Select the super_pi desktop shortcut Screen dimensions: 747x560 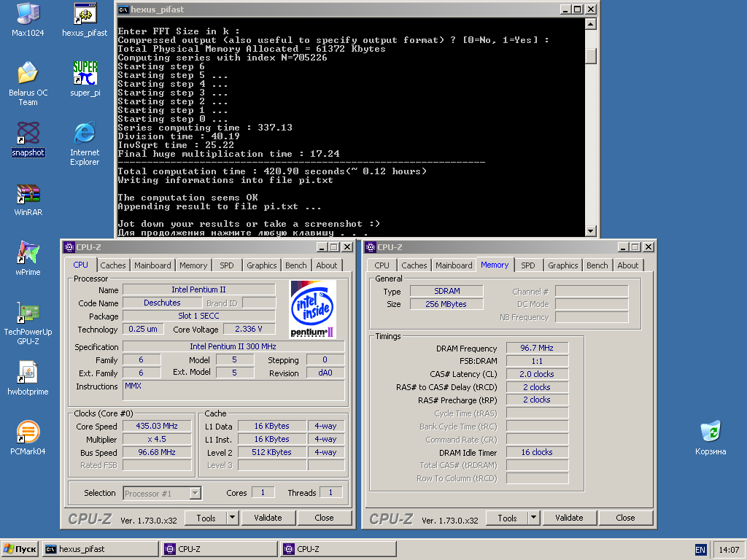tap(85, 79)
